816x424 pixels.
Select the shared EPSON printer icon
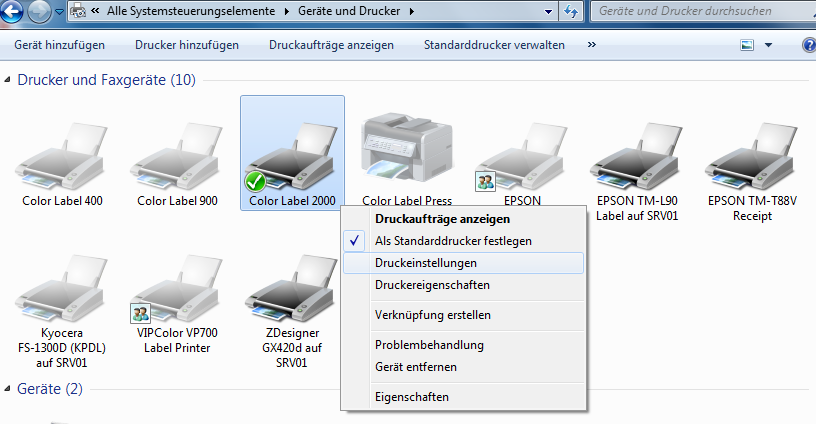522,155
